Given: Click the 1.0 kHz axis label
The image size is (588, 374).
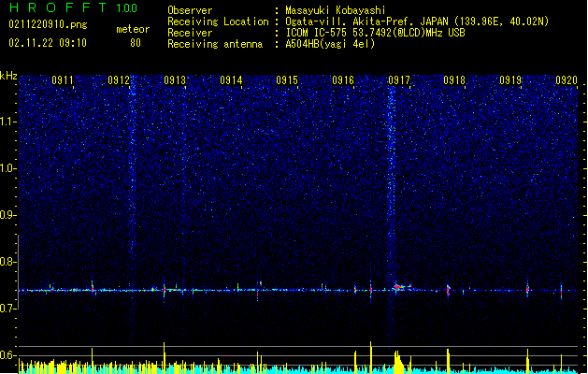Looking at the screenshot, I should (x=8, y=168).
